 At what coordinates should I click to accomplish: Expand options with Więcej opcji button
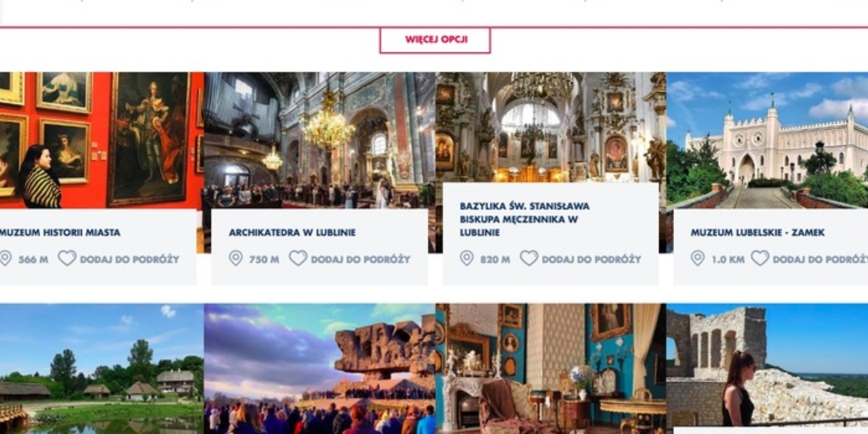coord(435,40)
